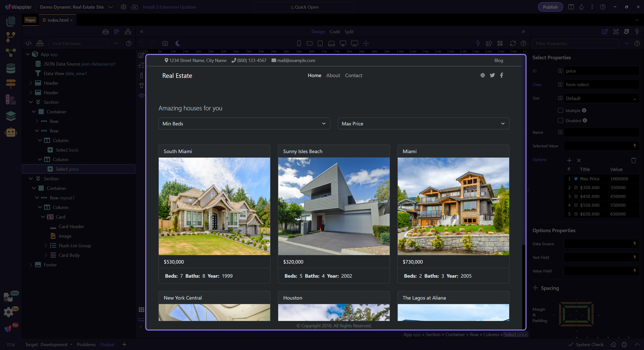Screen dimensions: 644x350
Task: Toggle dark mode moon icon
Action: 178,43
